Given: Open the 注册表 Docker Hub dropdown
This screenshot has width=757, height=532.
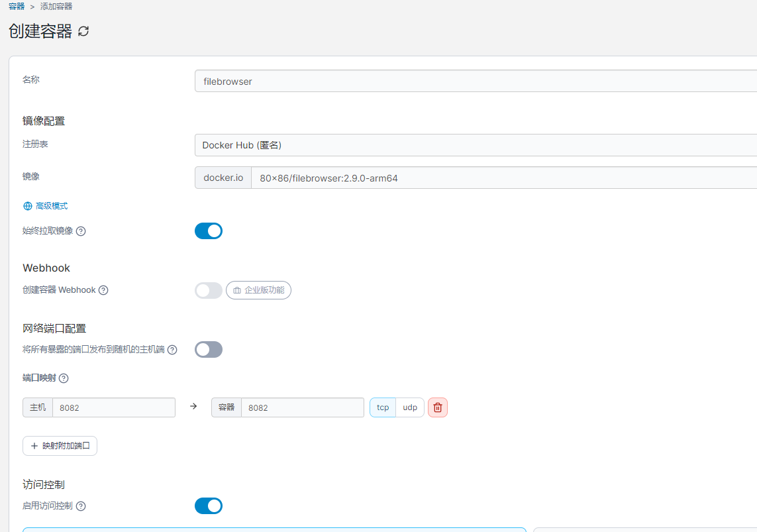Looking at the screenshot, I should (x=476, y=145).
